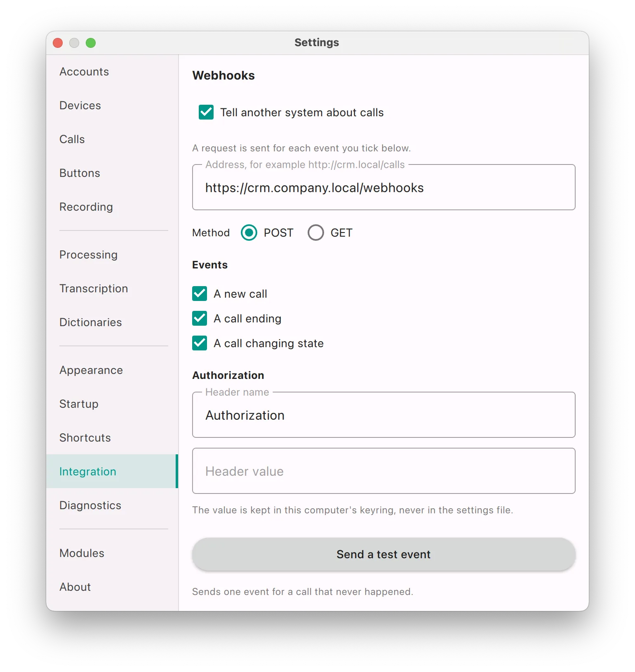Disable the 'A new call' event
635x672 pixels.
[200, 294]
